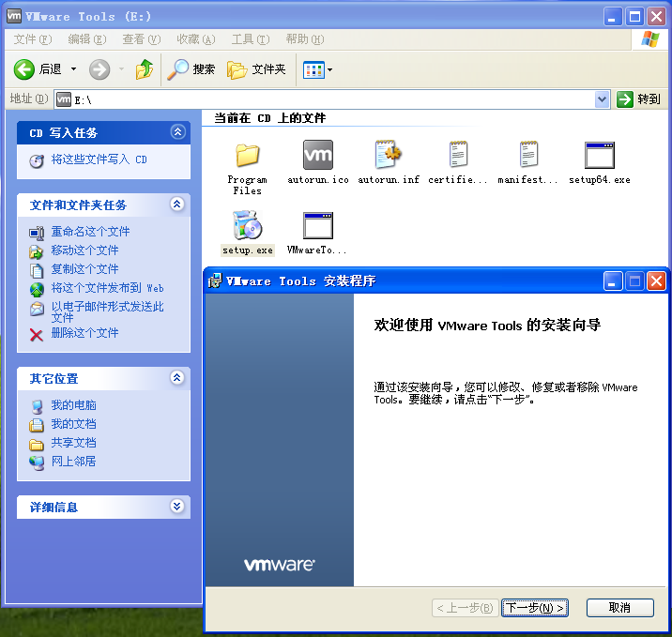Open the Forward button history dropdown
Screen dimensions: 672x637
[x=122, y=69]
